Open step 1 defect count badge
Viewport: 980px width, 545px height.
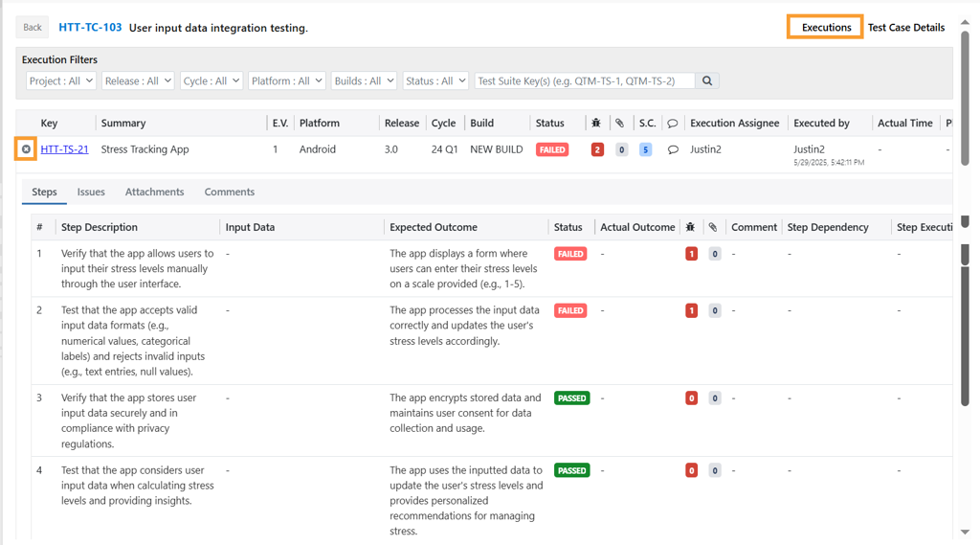691,254
